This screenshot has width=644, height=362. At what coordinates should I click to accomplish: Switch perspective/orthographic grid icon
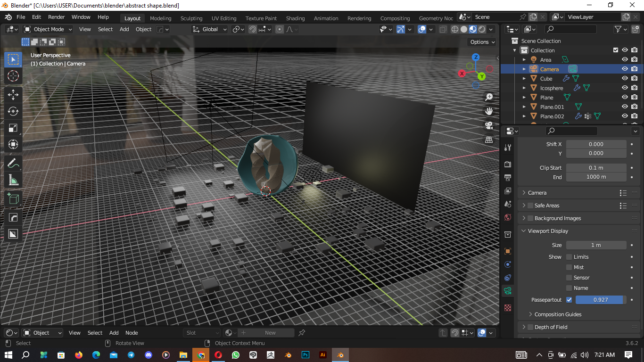click(x=489, y=140)
